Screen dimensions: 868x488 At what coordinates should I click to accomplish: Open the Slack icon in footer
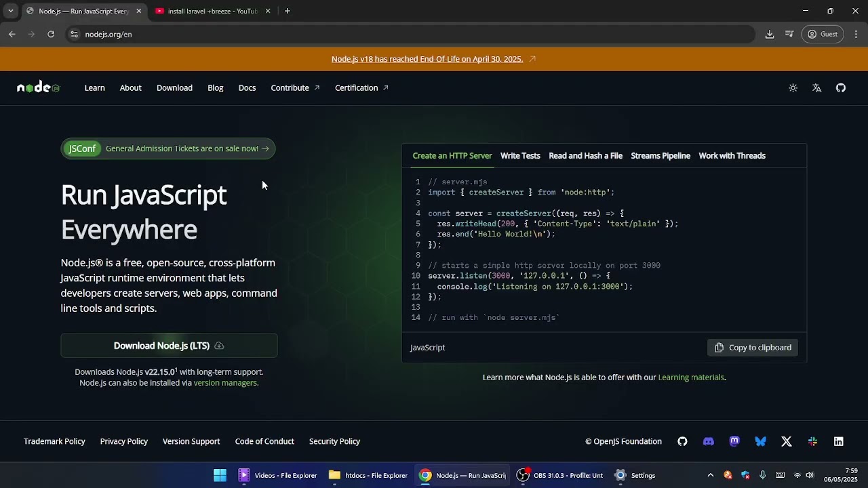[x=812, y=441]
